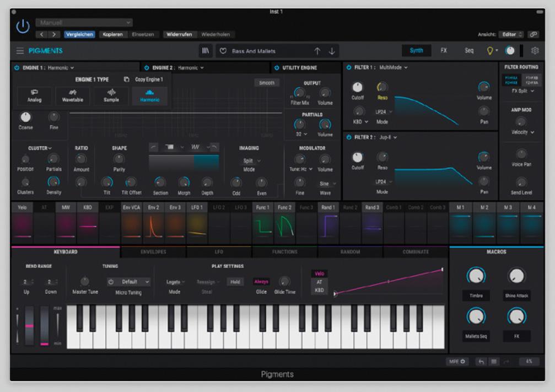Screen dimensions: 555x392
Task: Open settings gear icon
Action: click(x=535, y=51)
